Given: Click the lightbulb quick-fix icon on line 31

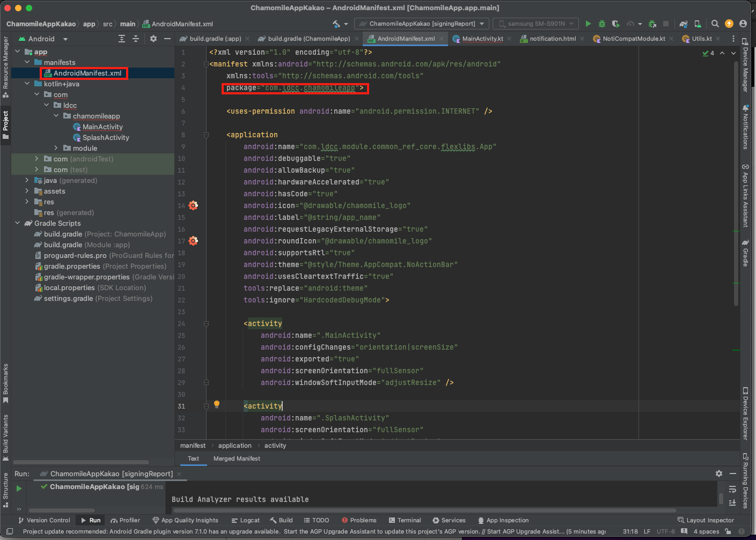Looking at the screenshot, I should [x=217, y=405].
